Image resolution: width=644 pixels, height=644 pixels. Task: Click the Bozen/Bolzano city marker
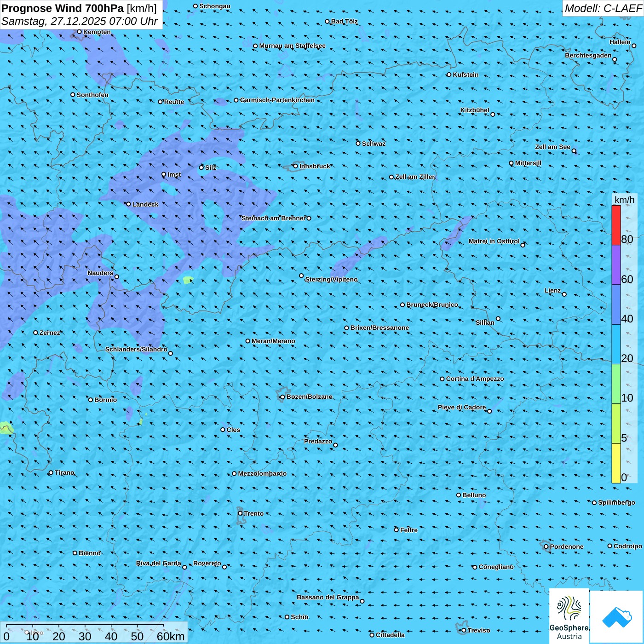[x=282, y=397]
